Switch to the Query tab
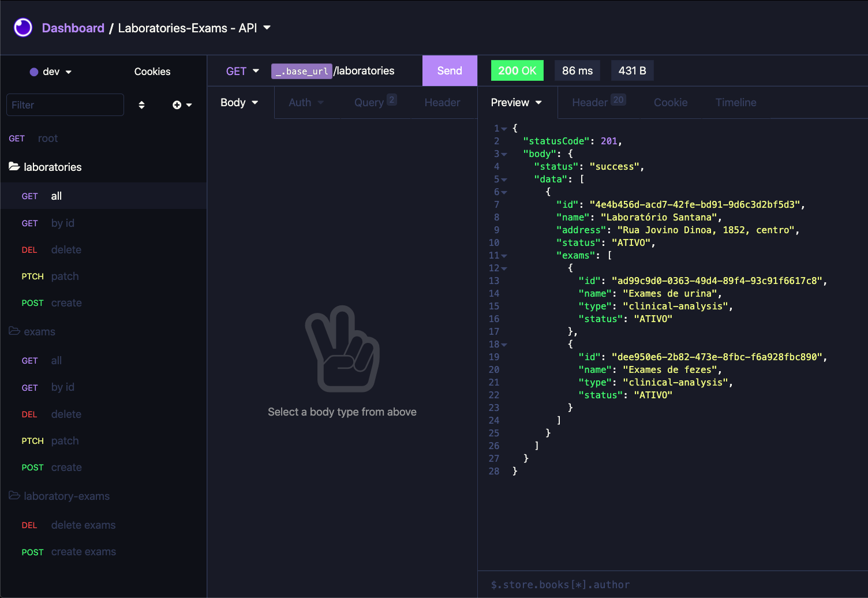The width and height of the screenshot is (868, 598). (375, 102)
